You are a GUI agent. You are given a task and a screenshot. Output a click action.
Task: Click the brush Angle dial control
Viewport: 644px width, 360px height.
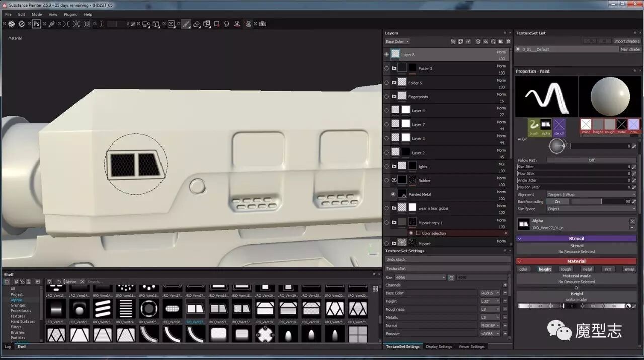(x=556, y=146)
